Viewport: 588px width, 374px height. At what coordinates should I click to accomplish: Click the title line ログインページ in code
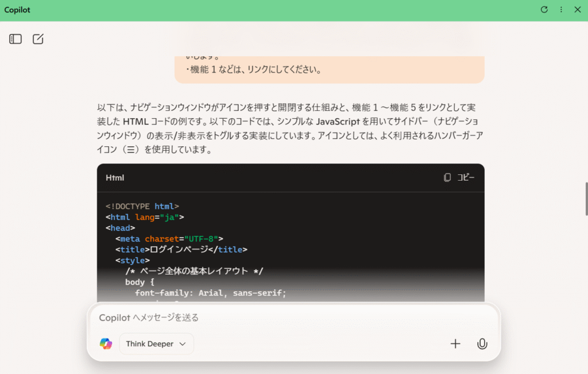point(181,250)
